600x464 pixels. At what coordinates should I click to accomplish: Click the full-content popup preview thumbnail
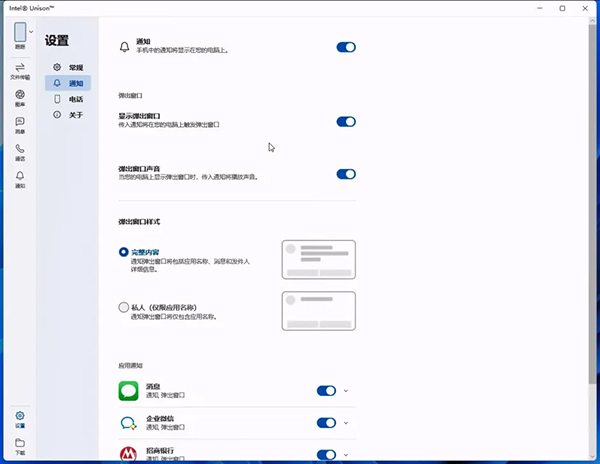tap(319, 259)
